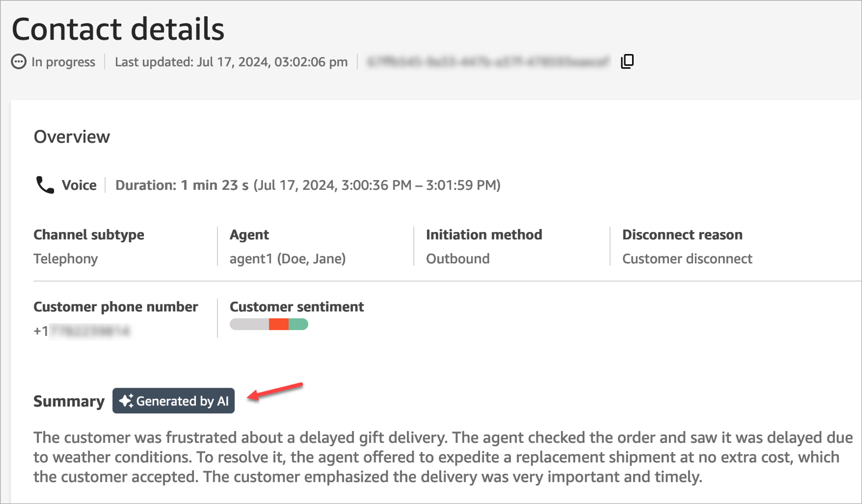Click the Customer disconnect value
This screenshot has width=862, height=504.
(687, 258)
